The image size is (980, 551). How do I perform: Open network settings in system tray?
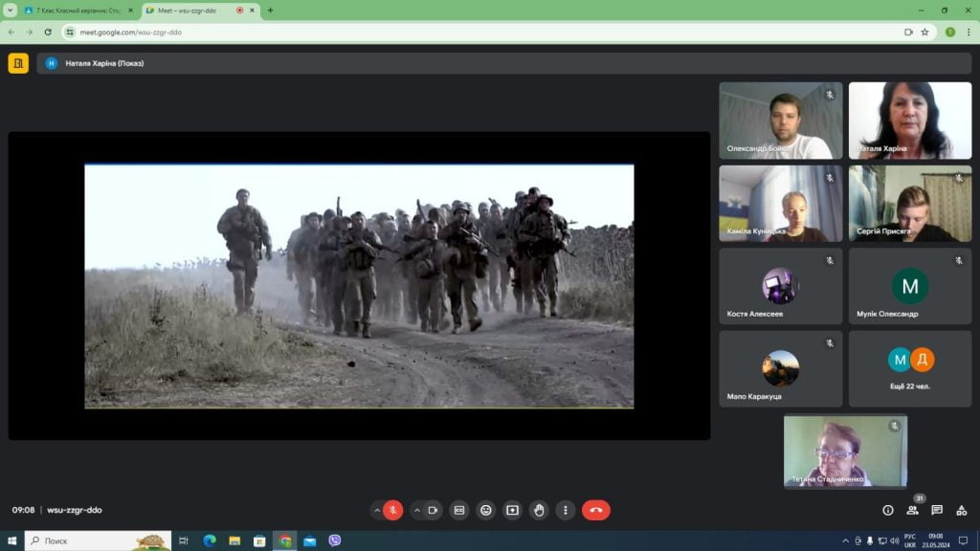[x=881, y=541]
